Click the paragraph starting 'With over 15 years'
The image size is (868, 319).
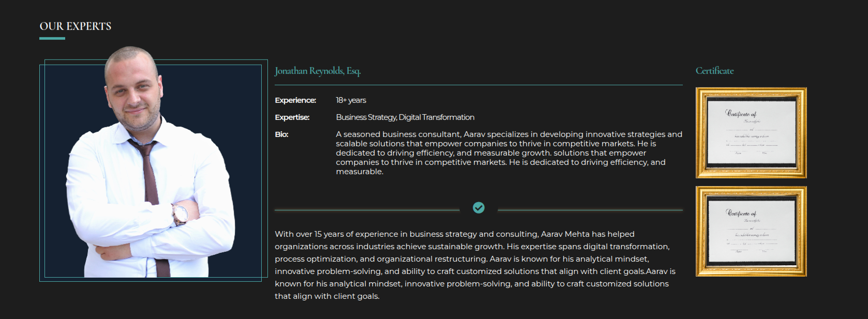tap(476, 265)
